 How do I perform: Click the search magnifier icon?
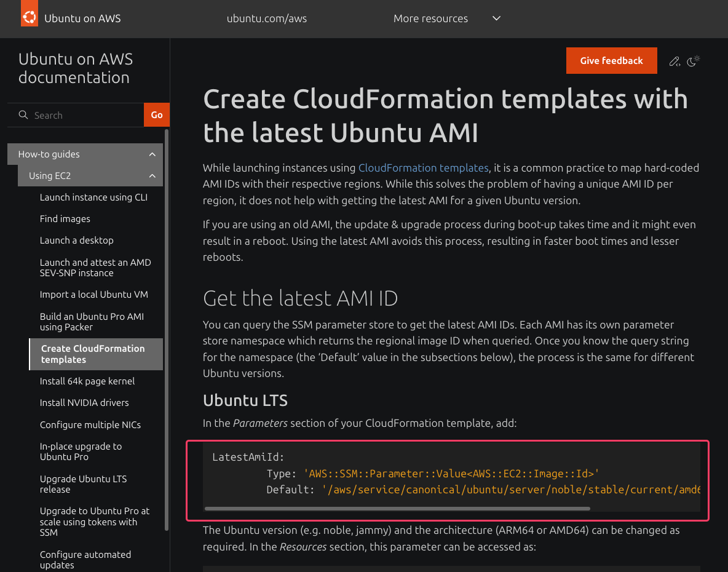[x=23, y=115]
